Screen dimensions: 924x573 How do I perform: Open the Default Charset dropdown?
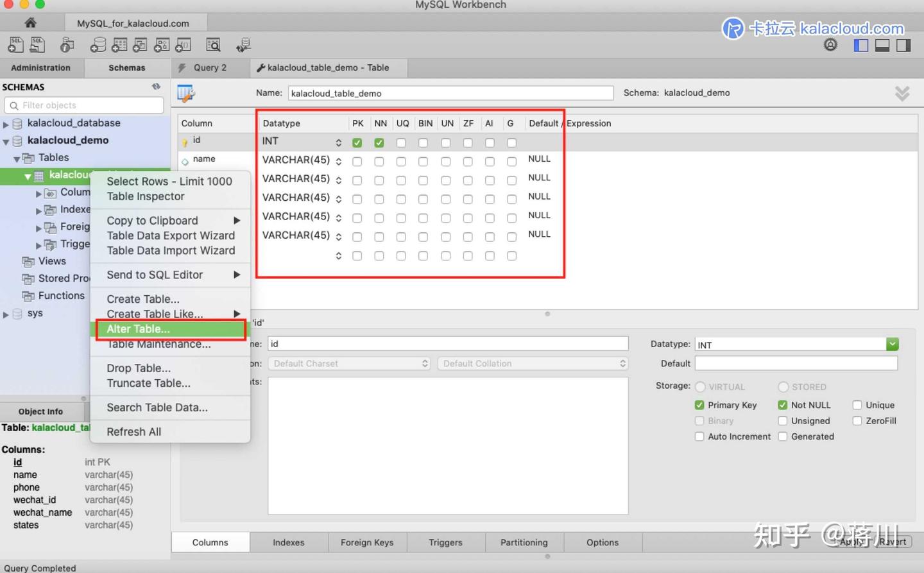(349, 363)
